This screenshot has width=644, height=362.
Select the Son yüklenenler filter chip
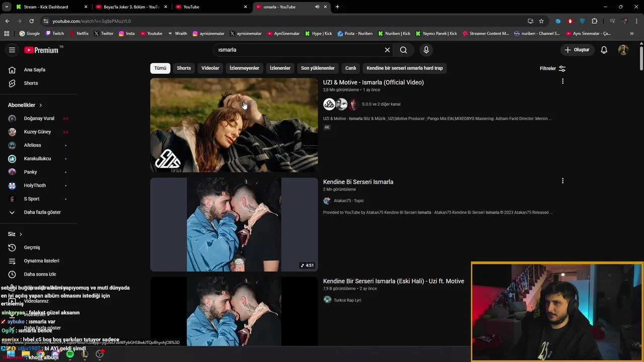coord(318,68)
